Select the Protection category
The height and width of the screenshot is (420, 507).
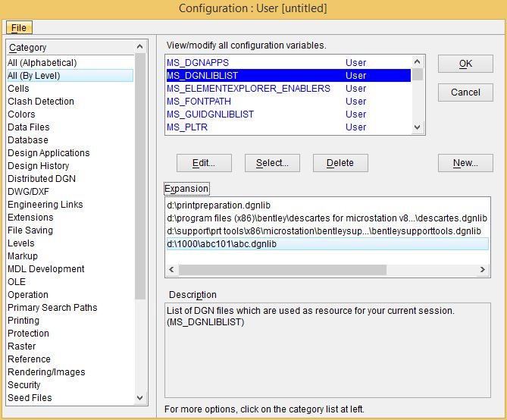pos(70,334)
